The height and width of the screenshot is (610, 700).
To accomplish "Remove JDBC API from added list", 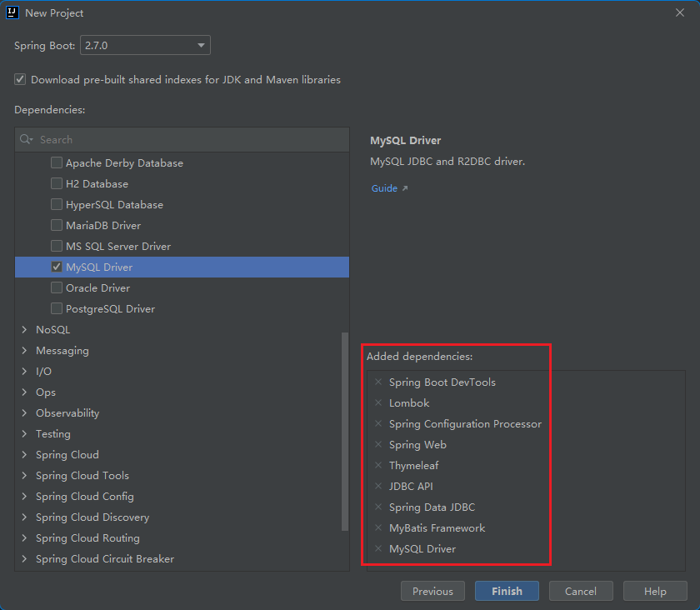I will pos(378,487).
